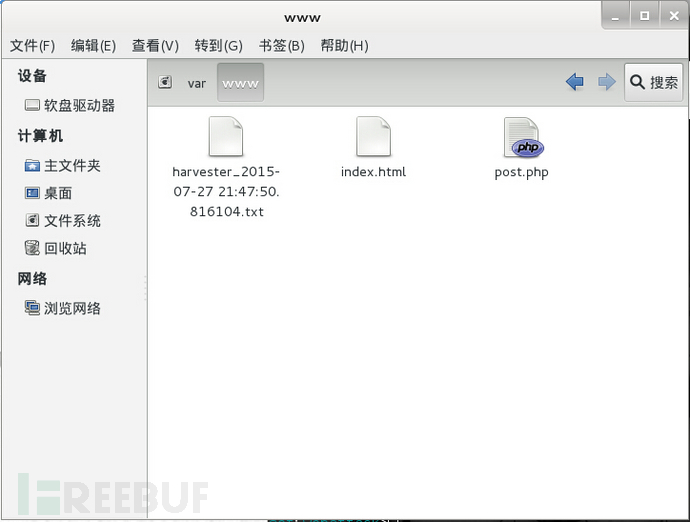Close the www window
Image resolution: width=690 pixels, height=522 pixels.
click(674, 16)
